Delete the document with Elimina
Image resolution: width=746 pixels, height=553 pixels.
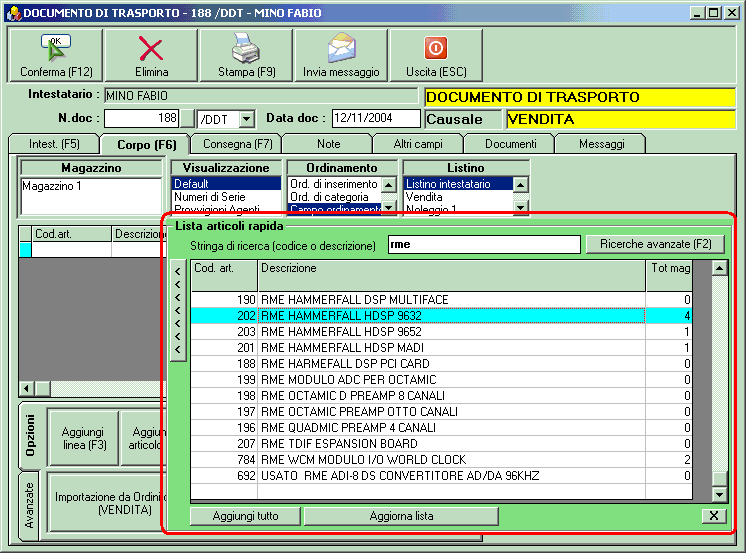pos(151,55)
